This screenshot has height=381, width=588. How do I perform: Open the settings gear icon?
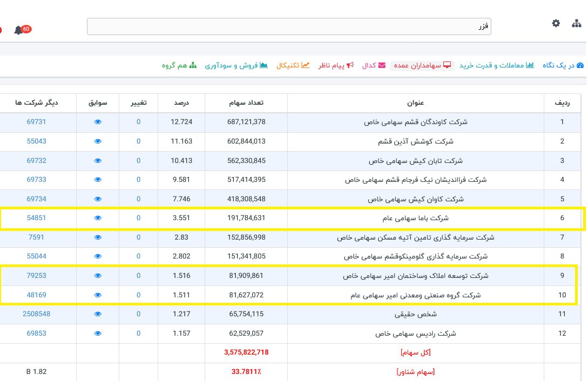pyautogui.click(x=556, y=23)
